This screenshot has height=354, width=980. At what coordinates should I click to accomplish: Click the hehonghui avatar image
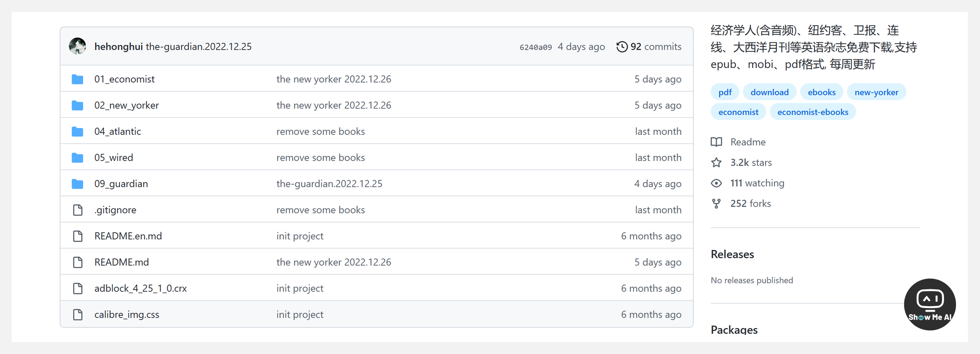point(77,46)
